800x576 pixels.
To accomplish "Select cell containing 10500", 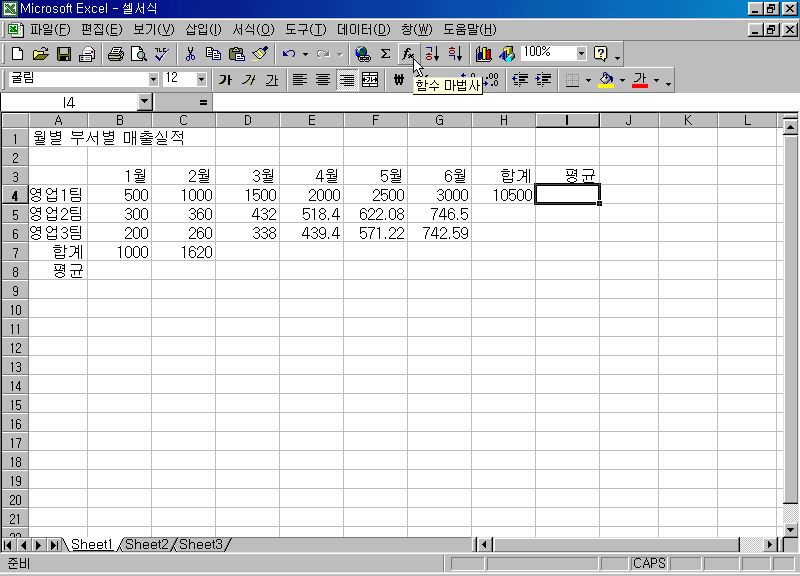I will coord(504,195).
